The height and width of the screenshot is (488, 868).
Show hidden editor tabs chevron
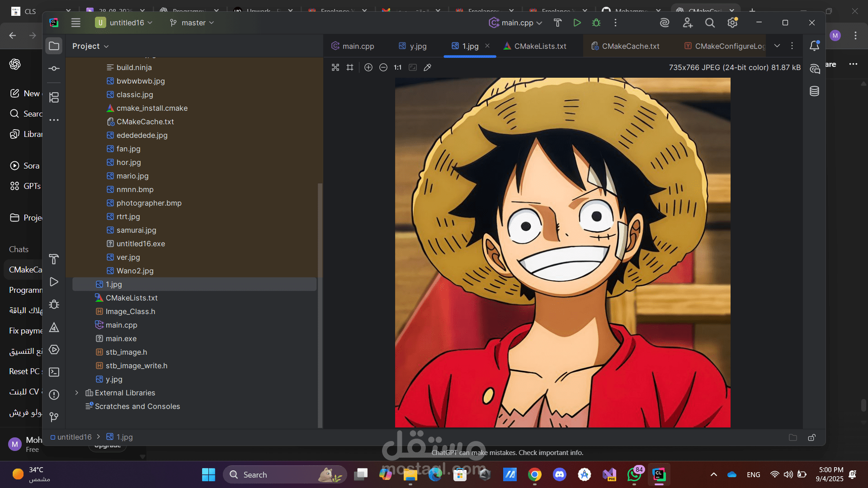click(777, 46)
